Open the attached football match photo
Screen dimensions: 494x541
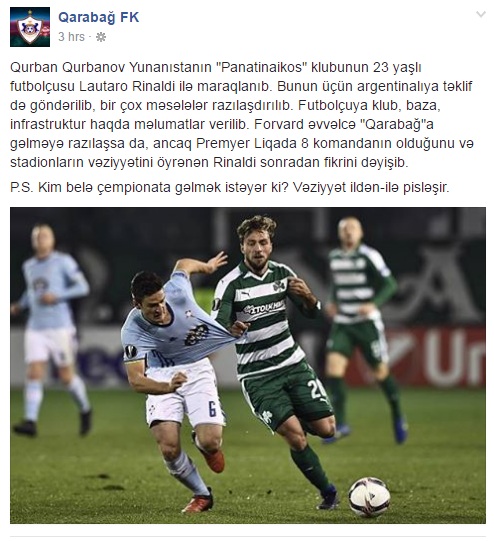click(248, 365)
